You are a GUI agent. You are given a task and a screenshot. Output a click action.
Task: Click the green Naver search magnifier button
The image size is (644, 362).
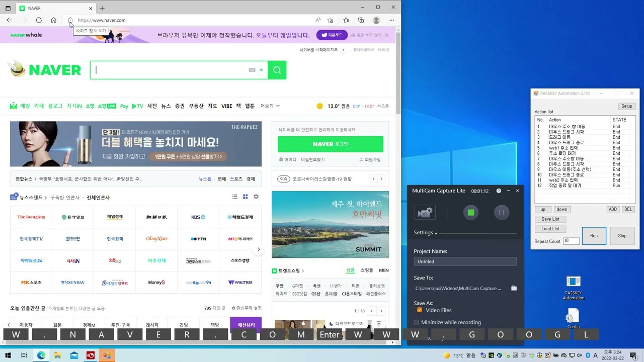277,70
